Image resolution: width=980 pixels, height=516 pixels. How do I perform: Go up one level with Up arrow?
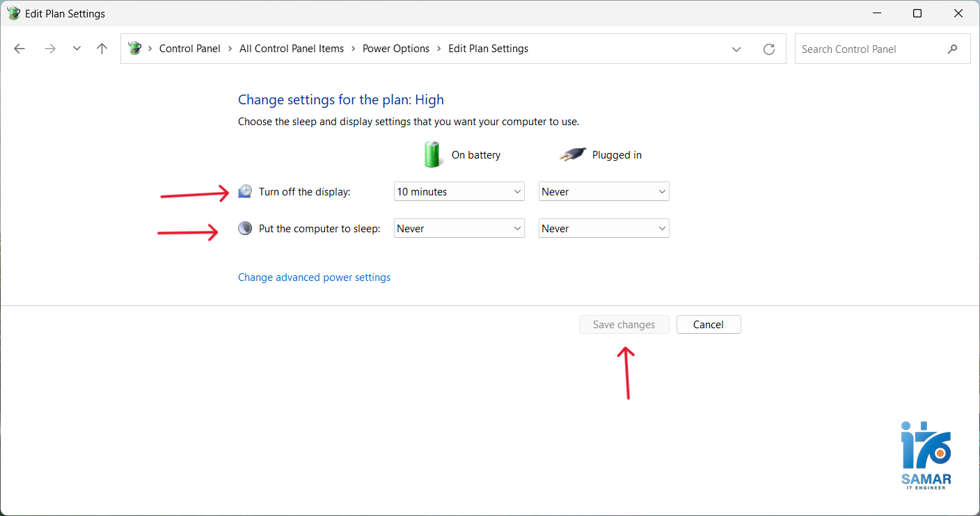click(x=102, y=49)
